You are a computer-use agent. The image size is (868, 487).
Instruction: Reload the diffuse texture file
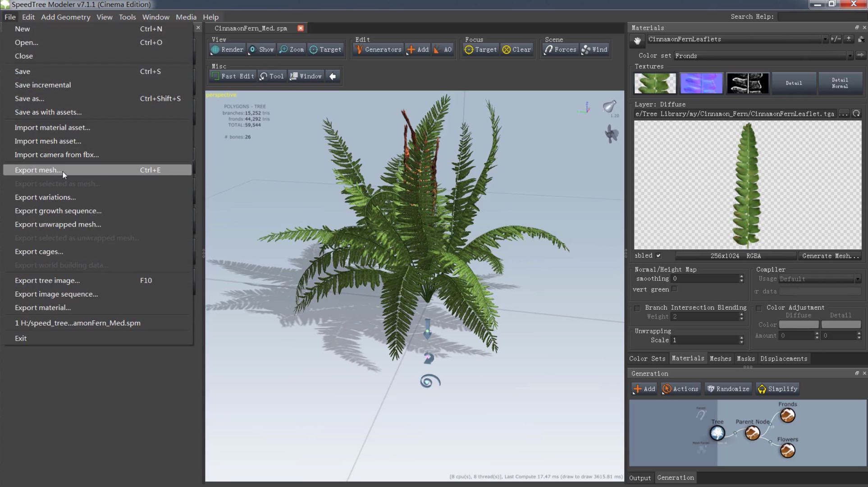(x=856, y=114)
